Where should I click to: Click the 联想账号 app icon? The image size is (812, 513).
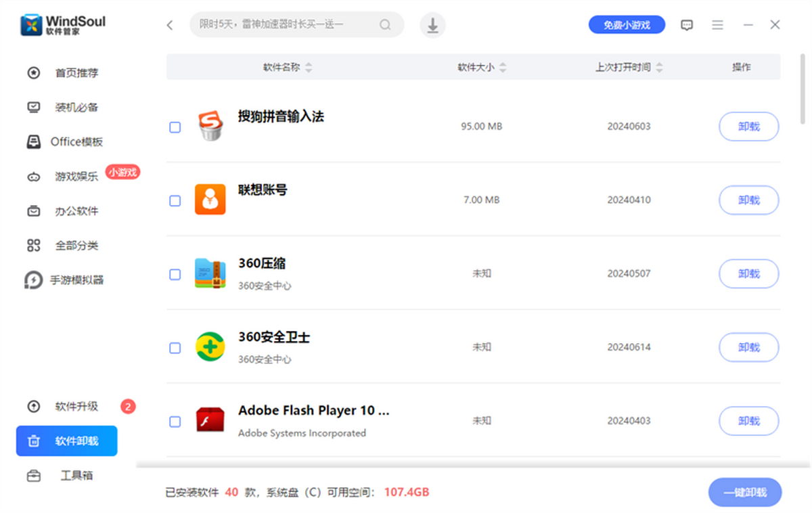pyautogui.click(x=210, y=200)
